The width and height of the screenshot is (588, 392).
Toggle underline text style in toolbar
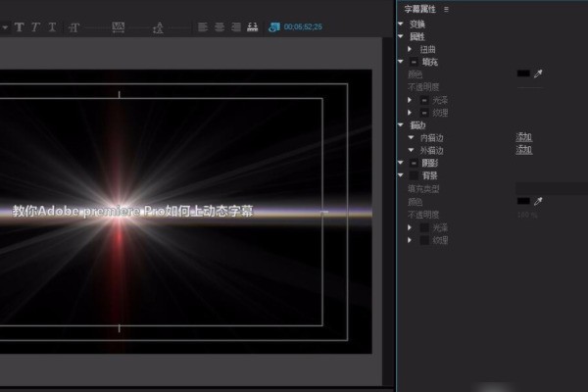(52, 26)
